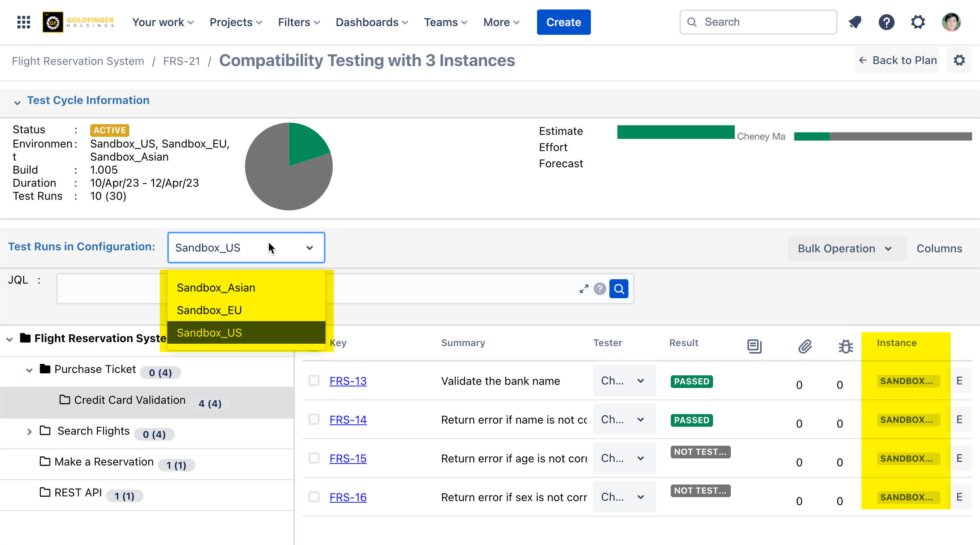Screen dimensions: 980x545
Task: Tick the FRS-16 row checkbox
Action: [314, 497]
